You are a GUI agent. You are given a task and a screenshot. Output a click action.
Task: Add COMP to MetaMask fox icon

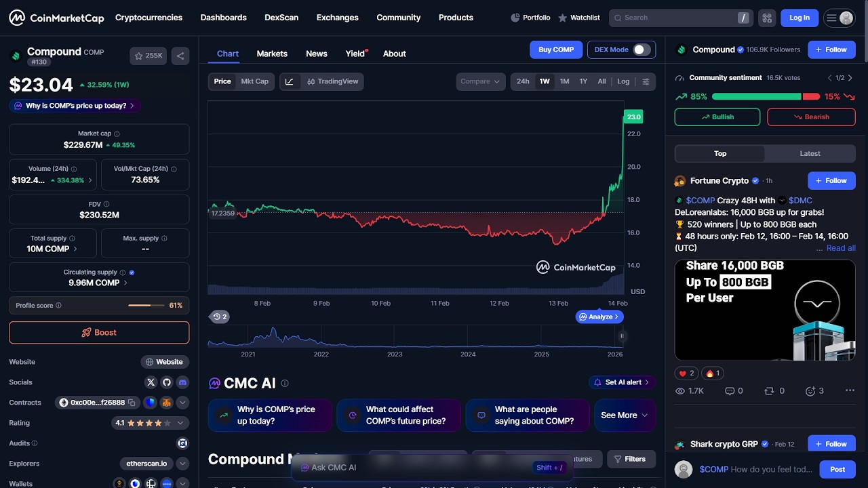pos(167,403)
